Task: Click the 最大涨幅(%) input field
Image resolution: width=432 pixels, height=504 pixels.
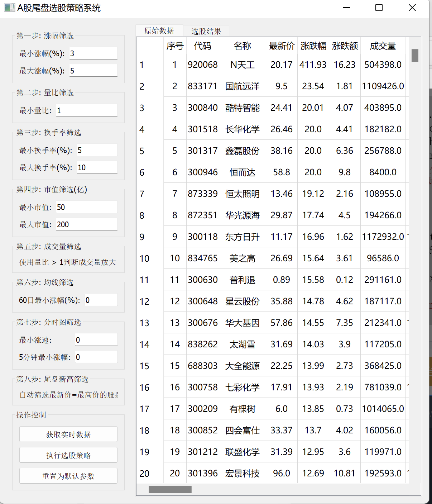Action: click(x=93, y=71)
